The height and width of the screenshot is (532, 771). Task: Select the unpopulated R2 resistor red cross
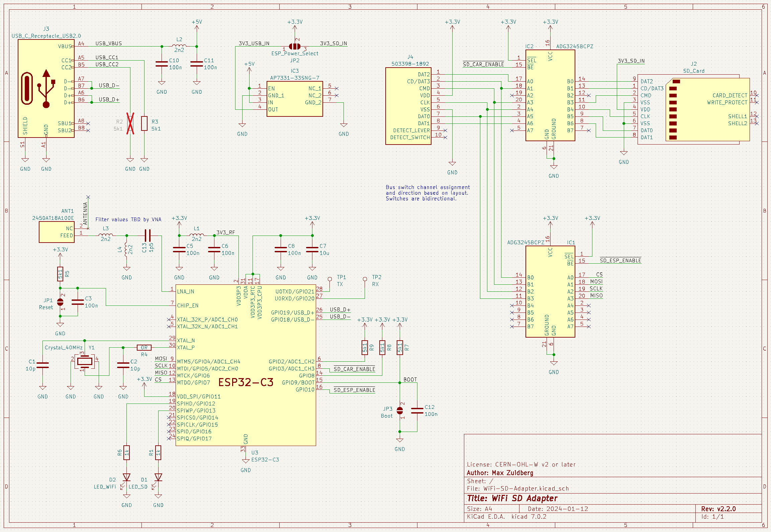130,123
